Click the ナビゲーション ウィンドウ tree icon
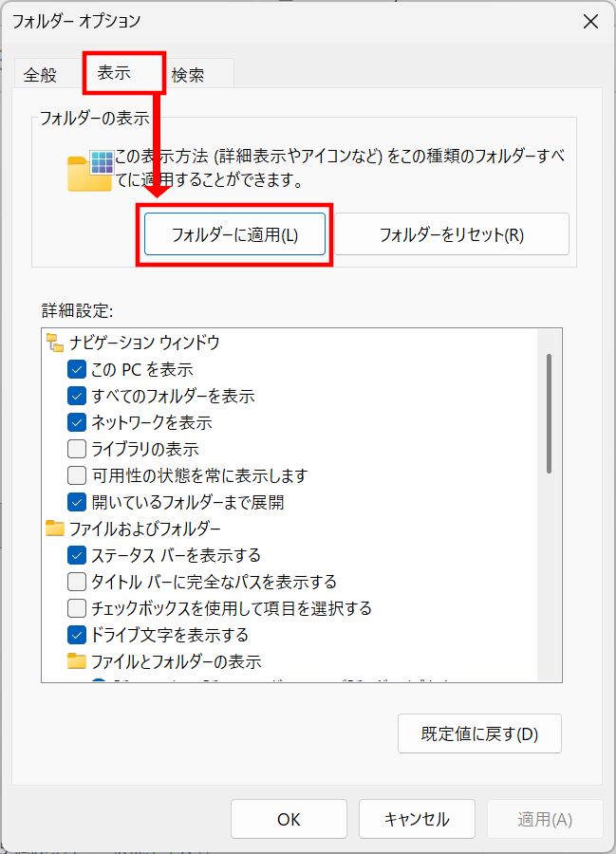The image size is (616, 854). 55,343
